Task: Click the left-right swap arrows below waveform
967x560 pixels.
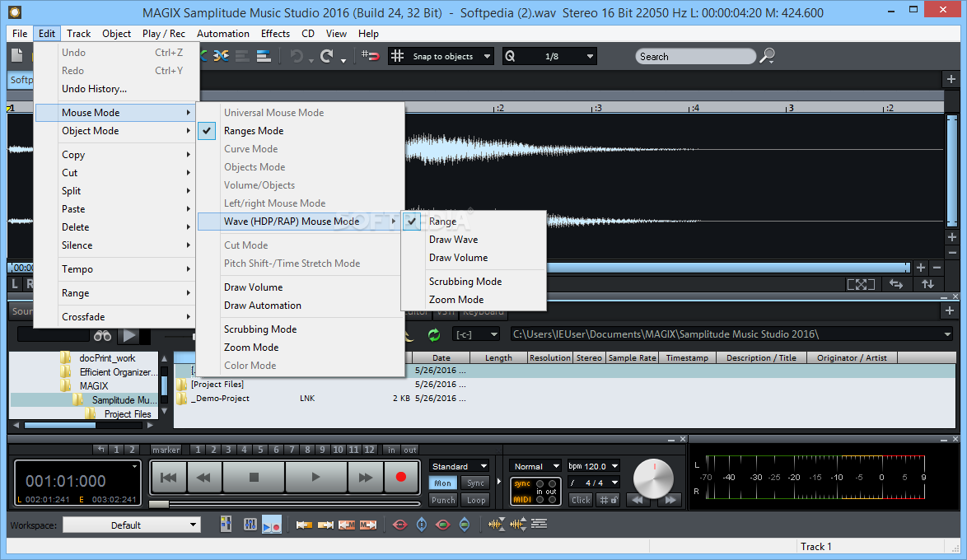Action: (896, 284)
